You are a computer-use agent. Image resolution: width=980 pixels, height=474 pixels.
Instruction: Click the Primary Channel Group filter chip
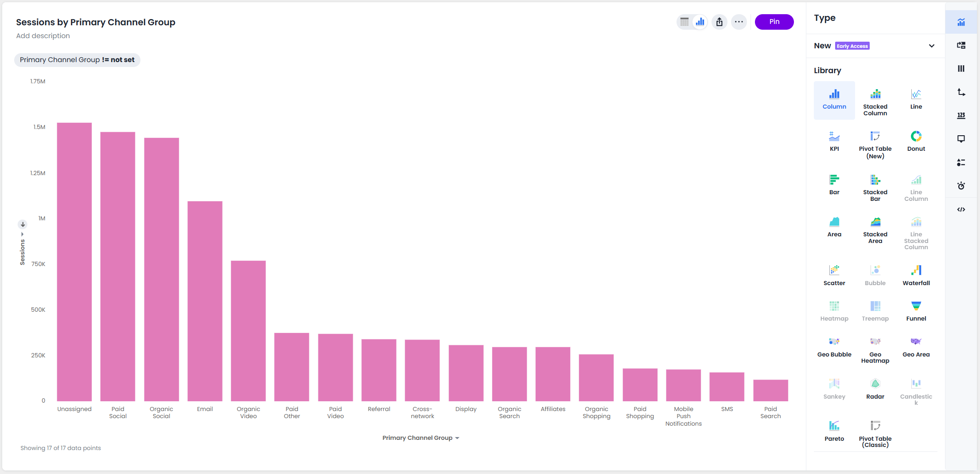pos(77,60)
